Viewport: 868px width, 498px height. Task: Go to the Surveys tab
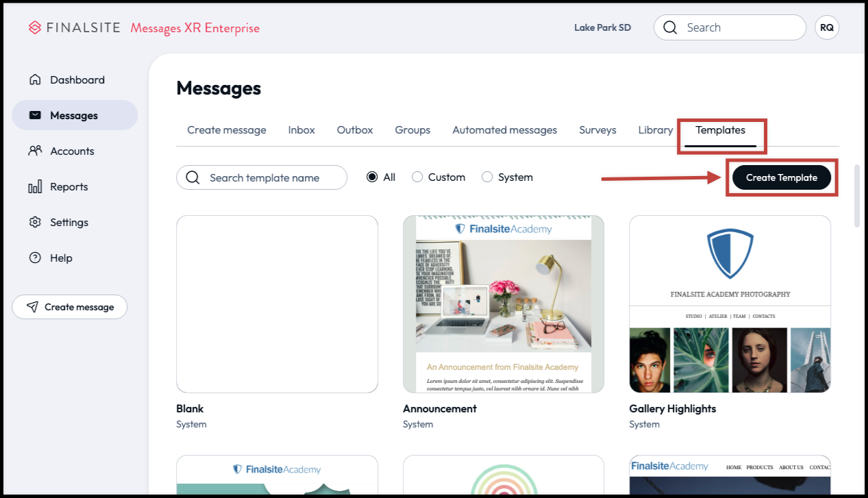[597, 130]
